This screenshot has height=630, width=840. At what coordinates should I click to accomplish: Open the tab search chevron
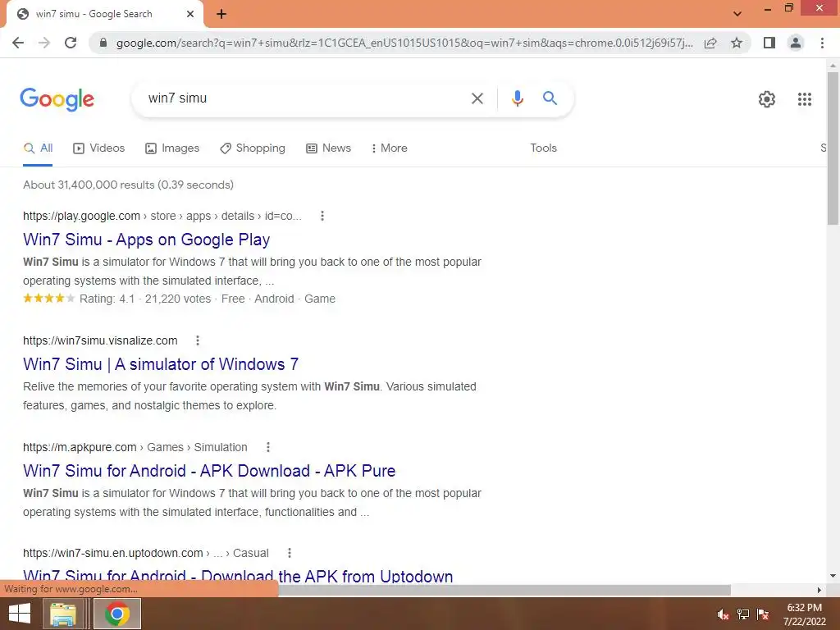tap(737, 13)
